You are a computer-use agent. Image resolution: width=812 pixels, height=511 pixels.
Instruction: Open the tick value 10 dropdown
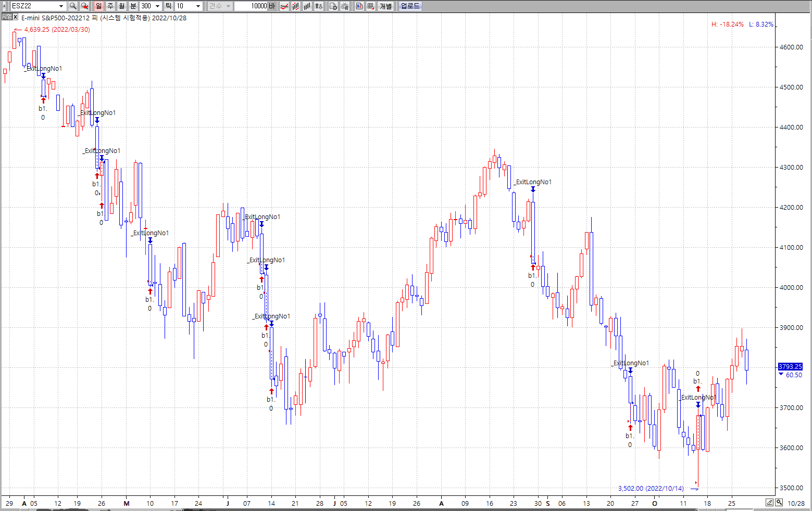pos(198,6)
